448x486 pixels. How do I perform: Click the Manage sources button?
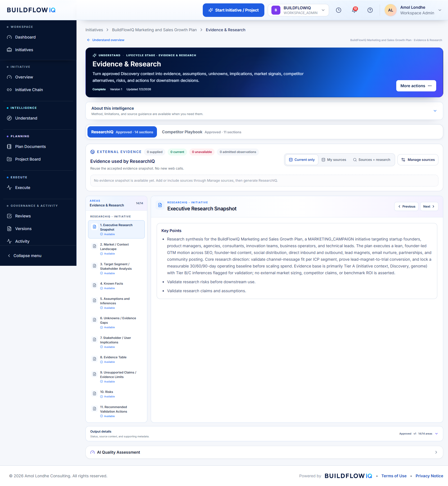click(418, 160)
